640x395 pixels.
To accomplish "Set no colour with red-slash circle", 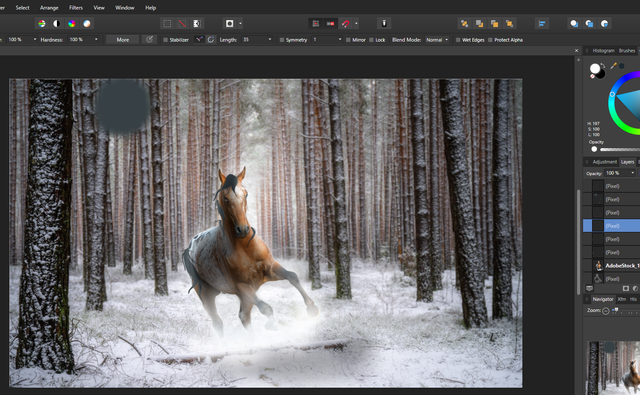I will point(592,76).
